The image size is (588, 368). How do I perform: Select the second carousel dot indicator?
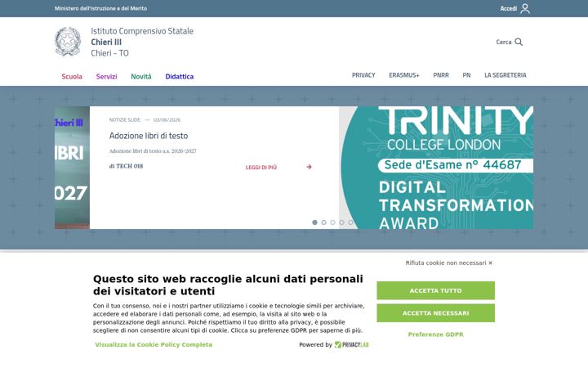pos(323,222)
